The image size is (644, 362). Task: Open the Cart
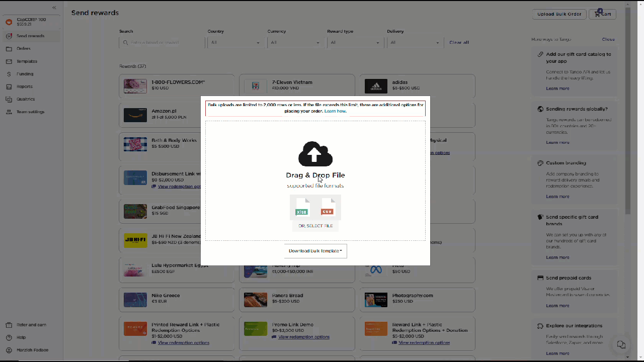[x=602, y=14]
